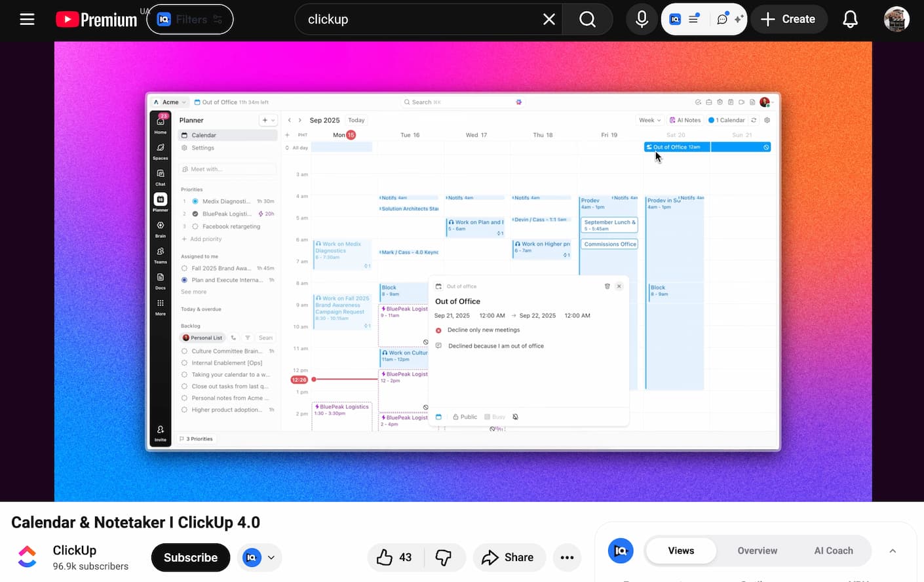Click the Today button in calendar

click(x=356, y=120)
